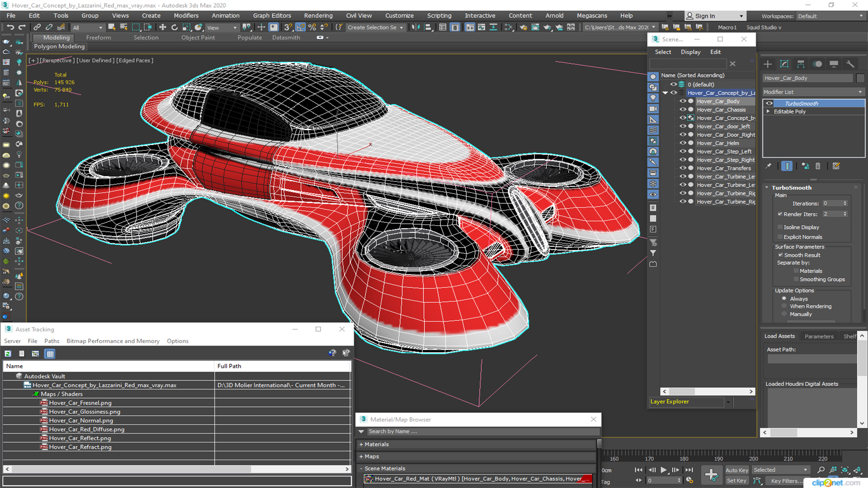868x488 pixels.
Task: Select the Manually update option
Action: (784, 314)
